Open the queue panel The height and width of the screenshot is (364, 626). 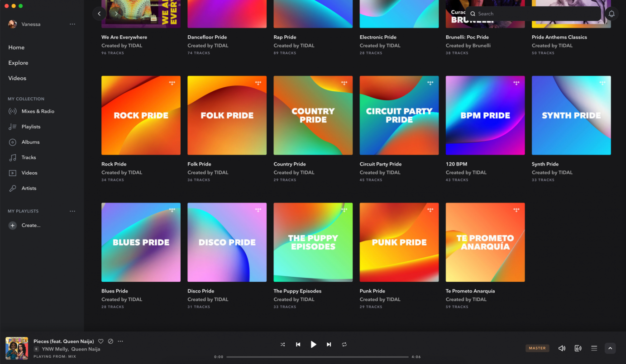click(x=594, y=348)
